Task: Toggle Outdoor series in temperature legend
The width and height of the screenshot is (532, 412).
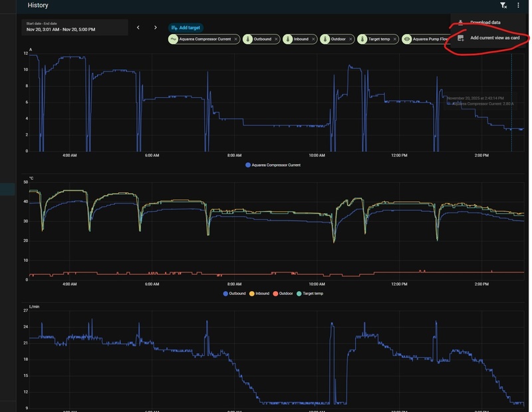Action: (283, 294)
